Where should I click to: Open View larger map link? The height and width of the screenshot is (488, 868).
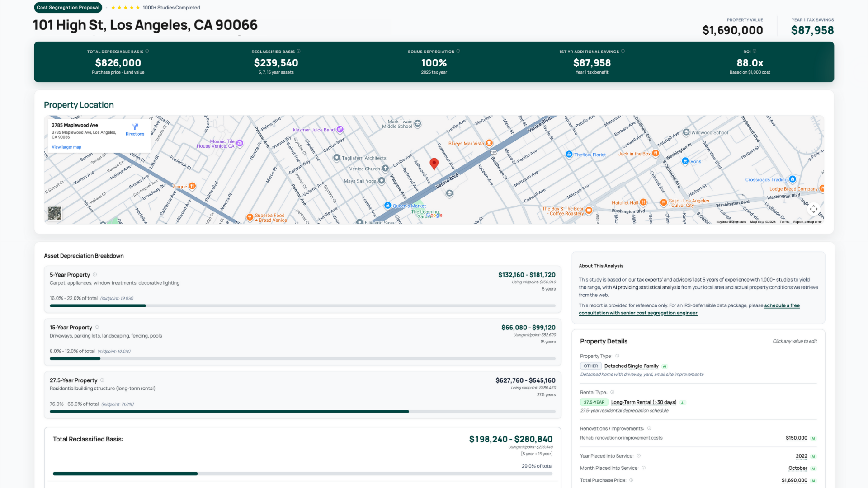66,147
